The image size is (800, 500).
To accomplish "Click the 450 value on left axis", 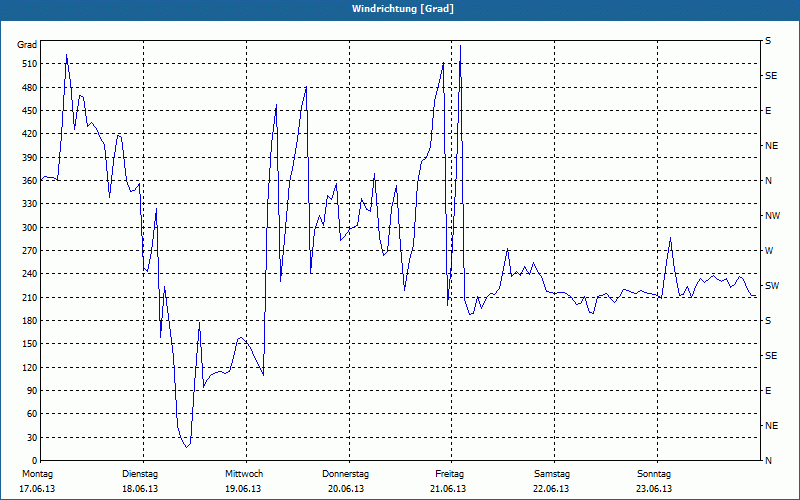I will 30,111.
